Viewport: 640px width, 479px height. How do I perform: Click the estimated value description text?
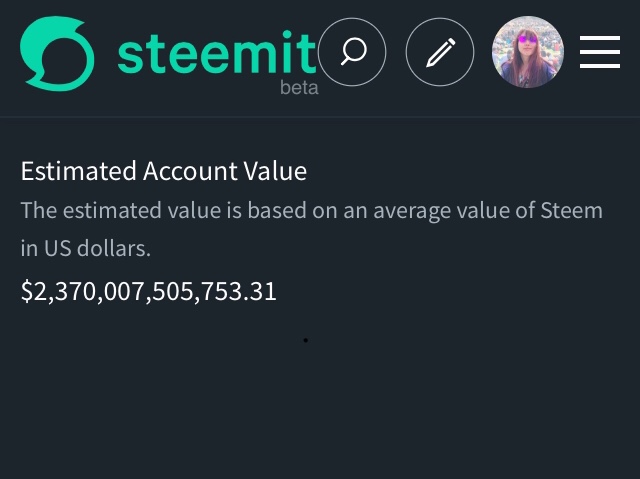tap(311, 229)
